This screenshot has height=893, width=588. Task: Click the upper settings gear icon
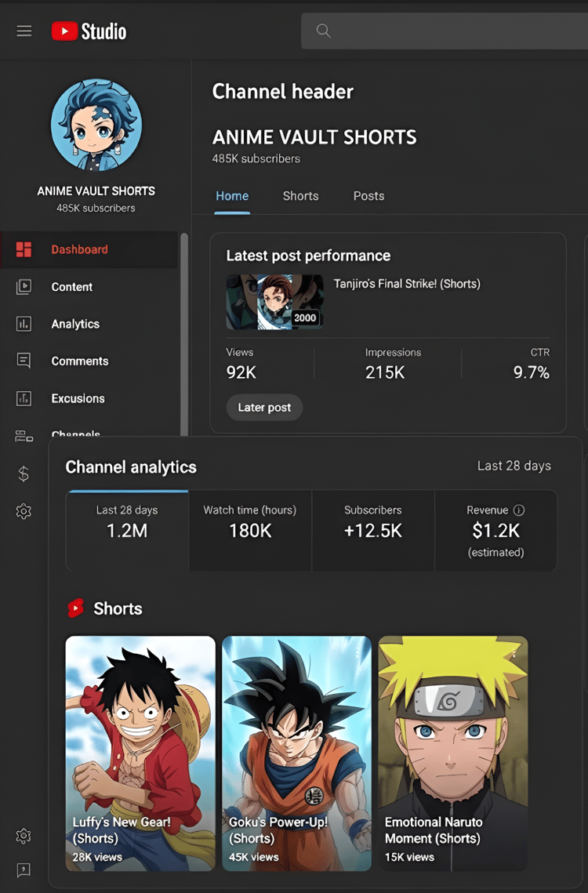[x=24, y=511]
